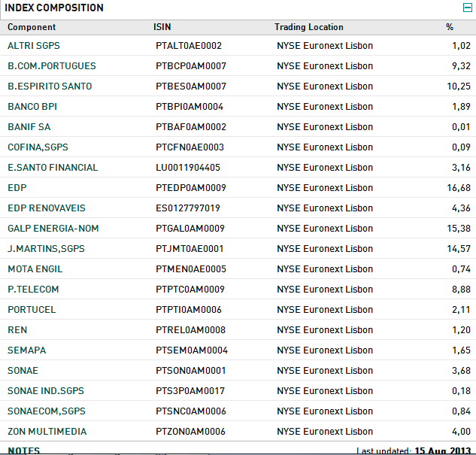Click the 4,00 weight for ZON MULTIMEDIA
This screenshot has width=476, height=455.
(461, 432)
